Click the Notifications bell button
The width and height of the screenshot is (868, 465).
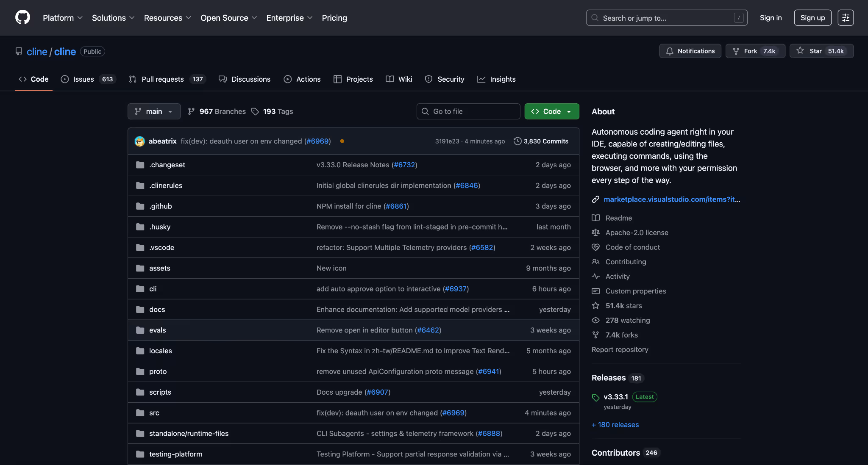coord(690,51)
